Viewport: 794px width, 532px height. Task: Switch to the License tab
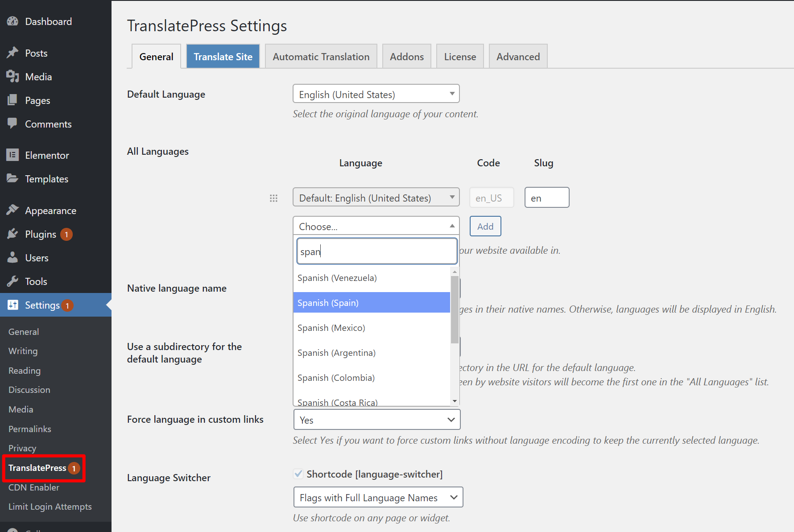tap(460, 57)
